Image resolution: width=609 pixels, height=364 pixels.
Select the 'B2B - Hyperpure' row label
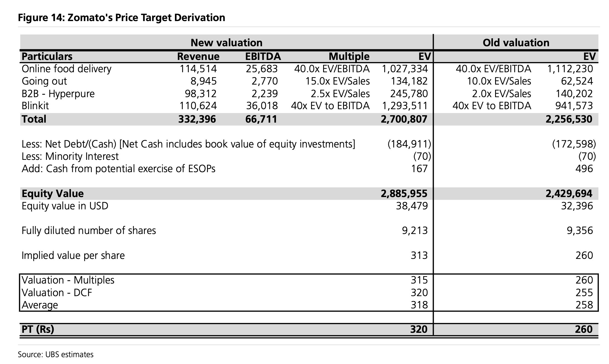click(x=58, y=94)
